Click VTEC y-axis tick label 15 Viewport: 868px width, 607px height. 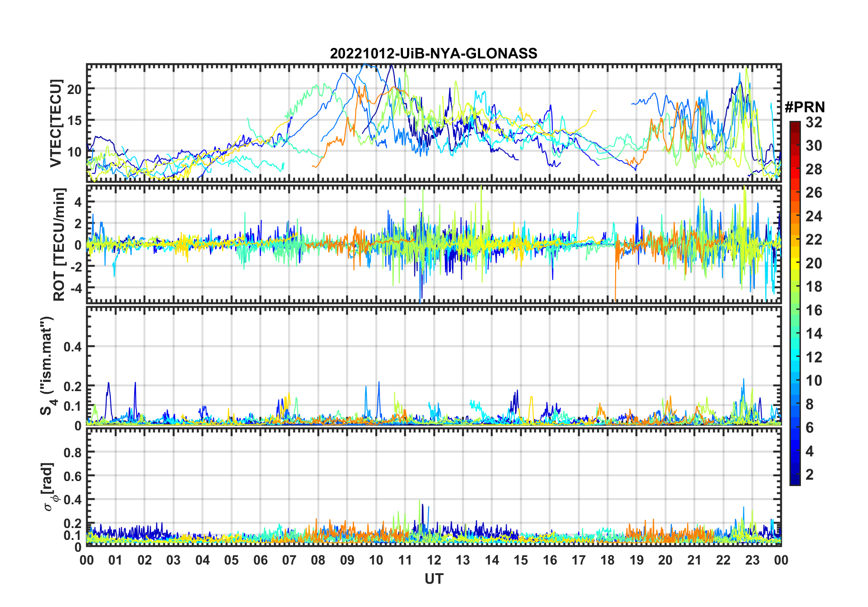74,121
